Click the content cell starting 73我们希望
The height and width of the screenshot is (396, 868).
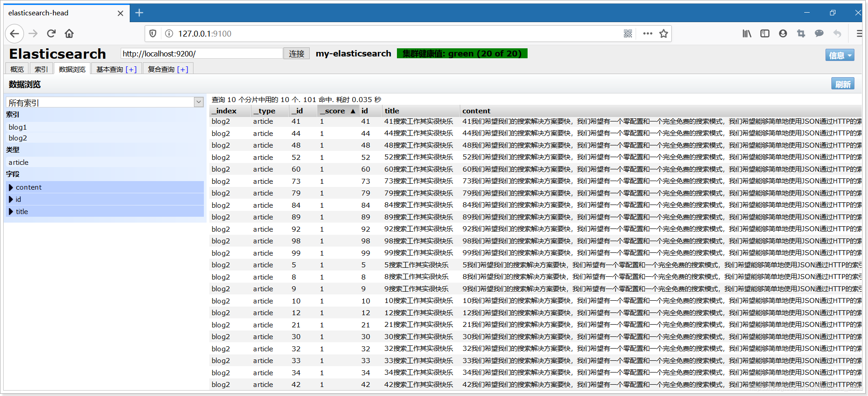tap(662, 181)
